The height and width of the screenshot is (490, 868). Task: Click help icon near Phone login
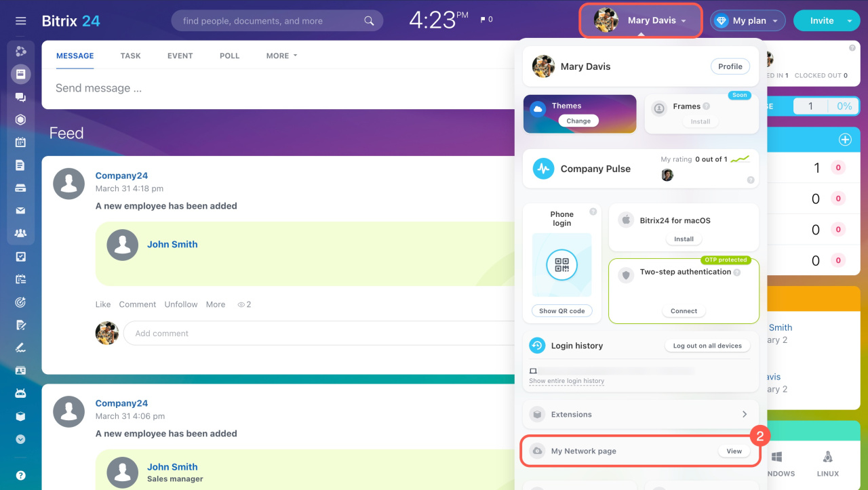593,211
